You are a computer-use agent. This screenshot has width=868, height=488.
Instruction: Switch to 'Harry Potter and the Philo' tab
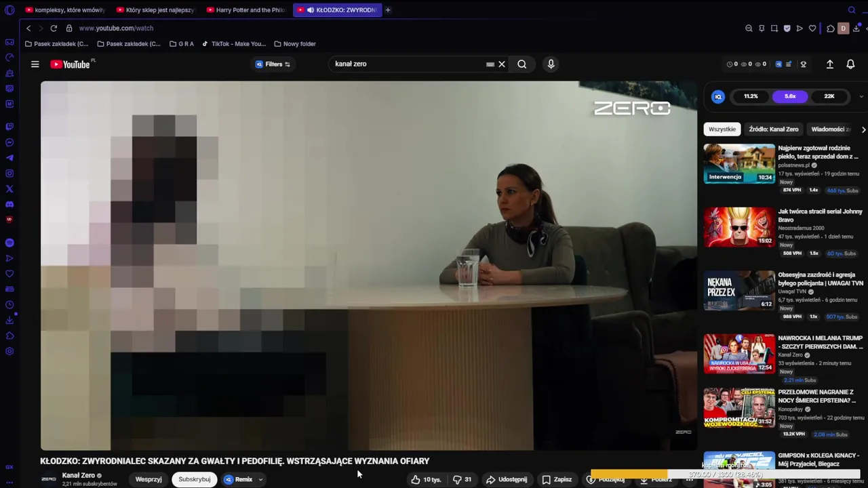tap(245, 10)
